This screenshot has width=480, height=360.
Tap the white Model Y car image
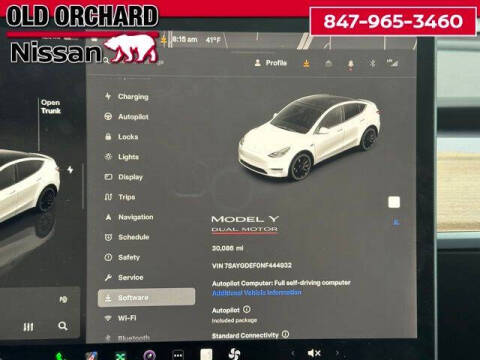point(309,137)
